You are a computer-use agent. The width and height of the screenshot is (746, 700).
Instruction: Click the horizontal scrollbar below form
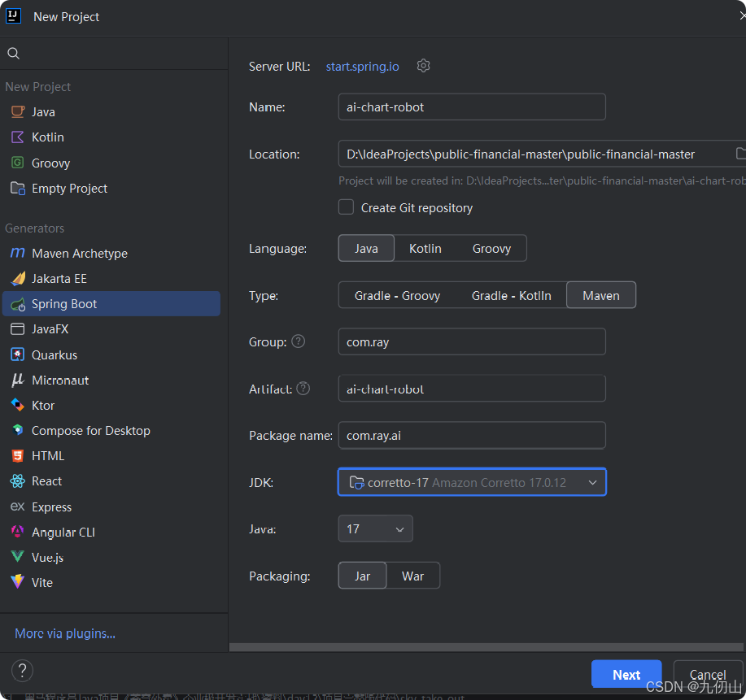tap(486, 647)
